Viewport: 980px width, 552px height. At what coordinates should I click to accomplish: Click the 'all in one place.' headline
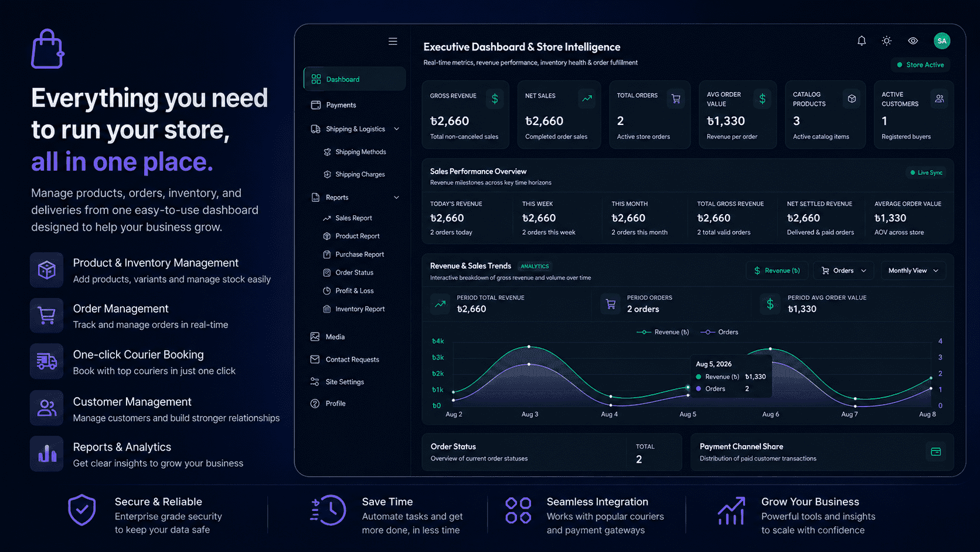[122, 162]
